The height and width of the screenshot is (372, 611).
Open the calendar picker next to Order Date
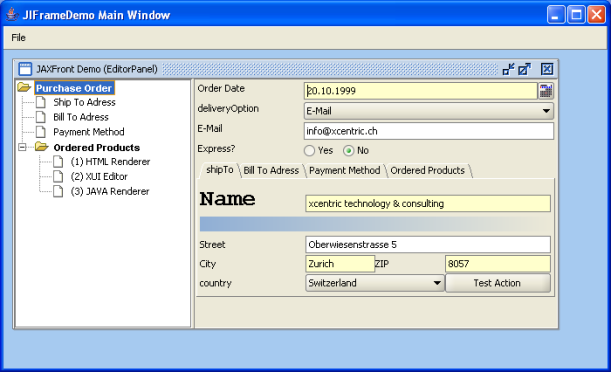pyautogui.click(x=546, y=91)
